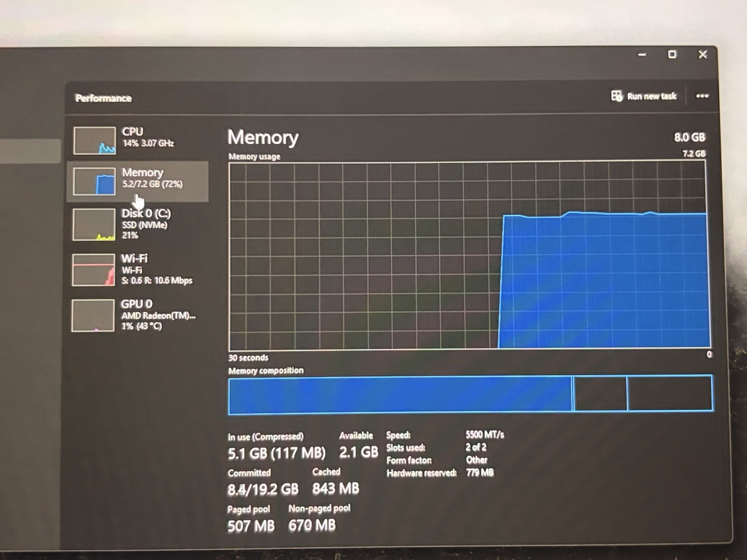Minimize the Task Manager window
This screenshot has width=747, height=560.
[642, 55]
